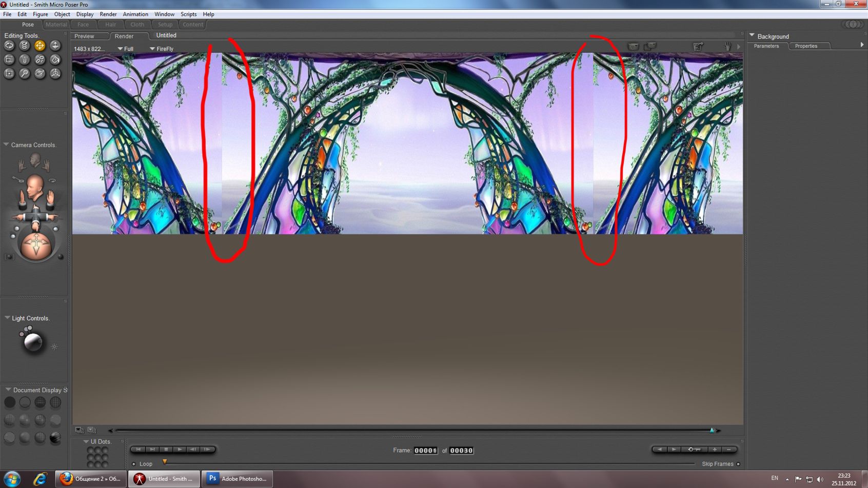Viewport: 868px width, 488px height.
Task: Click the hand pan icon above the render
Action: click(728, 47)
